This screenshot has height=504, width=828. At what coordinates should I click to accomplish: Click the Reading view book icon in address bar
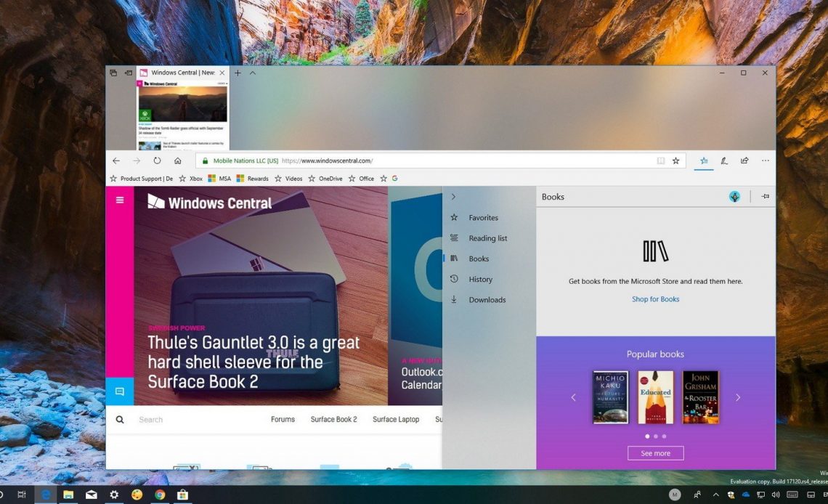[660, 160]
